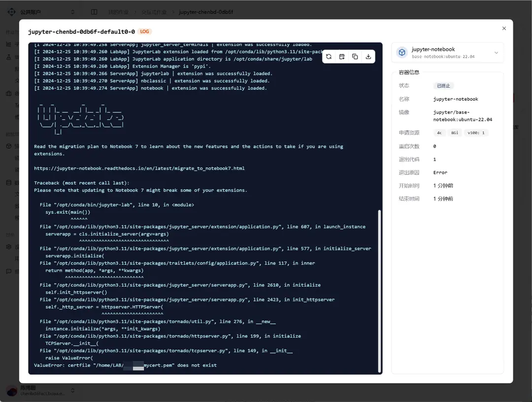Open the settings gear in the sidebar
This screenshot has height=402, width=532.
pos(9,247)
